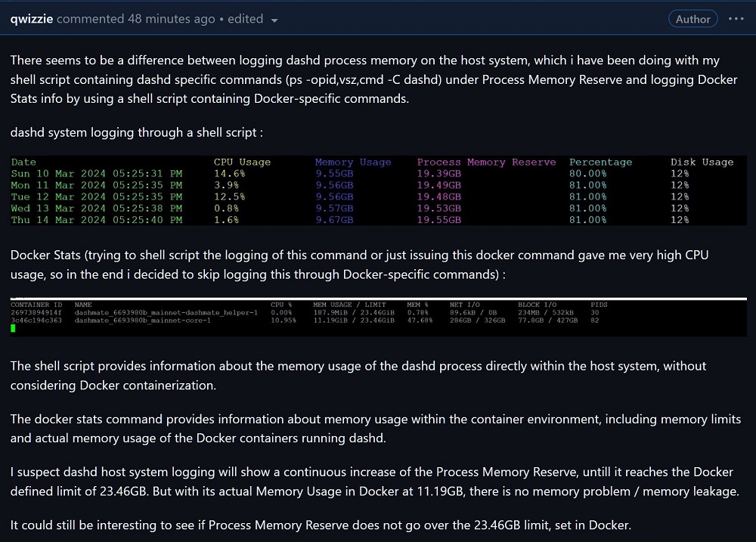Click the 'Mon 11 Mar 2024 05:25:35 PM' date
Screen dimensions: 756x542
coord(97,185)
